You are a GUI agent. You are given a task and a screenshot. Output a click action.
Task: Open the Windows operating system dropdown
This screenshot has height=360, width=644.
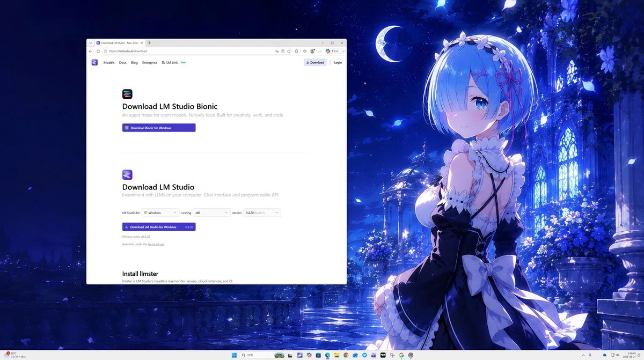[x=160, y=212]
